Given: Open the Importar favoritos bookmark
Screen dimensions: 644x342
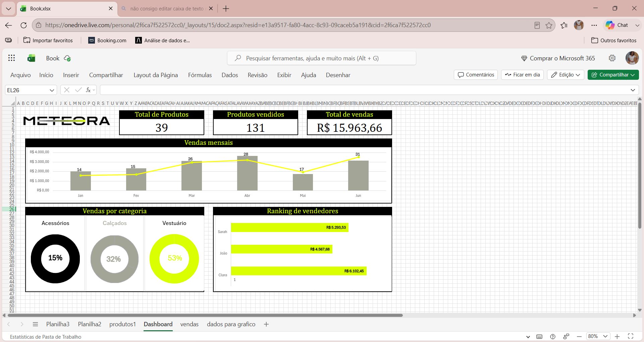Looking at the screenshot, I should [48, 40].
